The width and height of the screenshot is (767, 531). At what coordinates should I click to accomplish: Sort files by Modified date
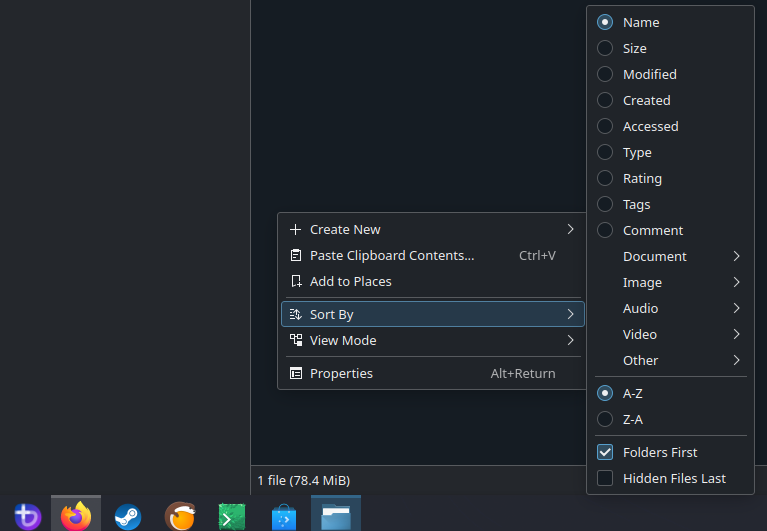pos(670,74)
